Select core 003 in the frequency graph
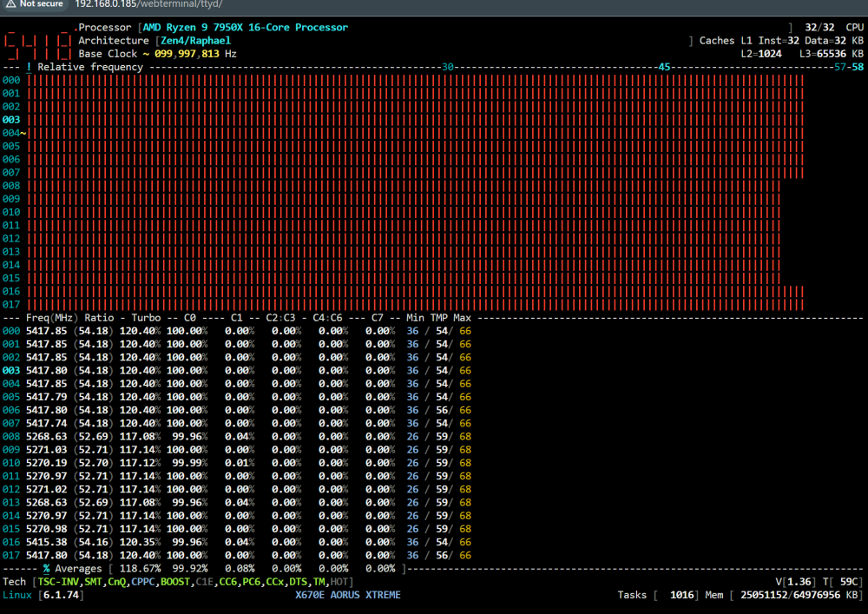Viewport: 868px width, 614px height. point(11,120)
